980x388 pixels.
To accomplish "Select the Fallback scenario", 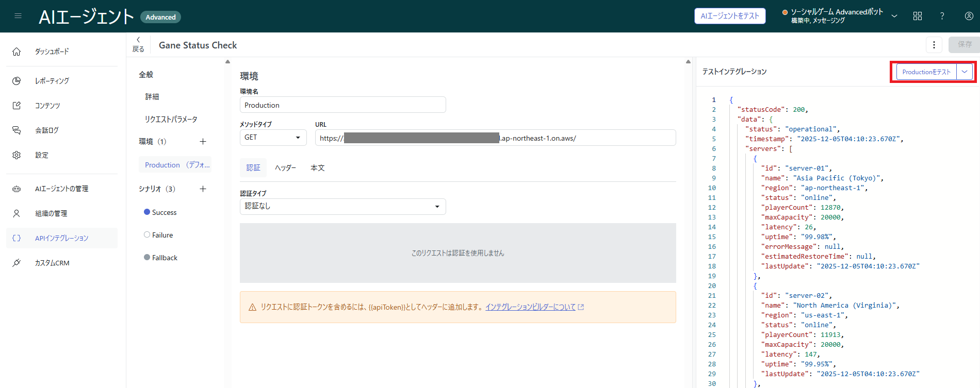I will click(x=160, y=258).
